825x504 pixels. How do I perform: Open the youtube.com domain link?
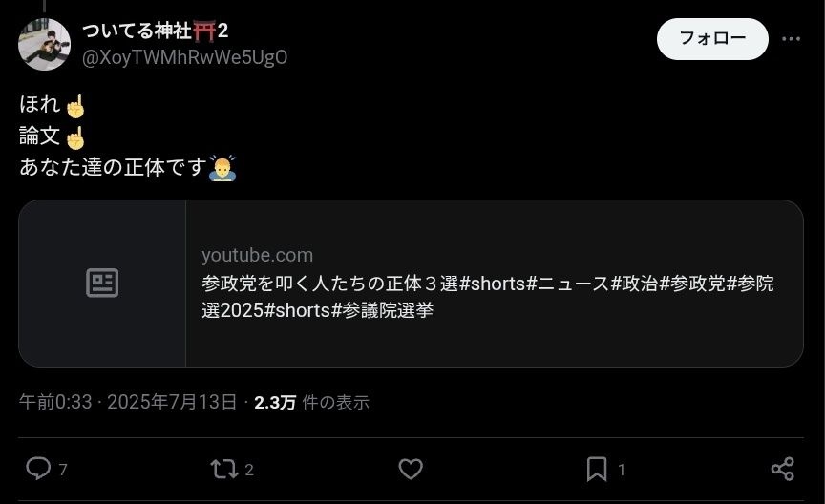257,255
